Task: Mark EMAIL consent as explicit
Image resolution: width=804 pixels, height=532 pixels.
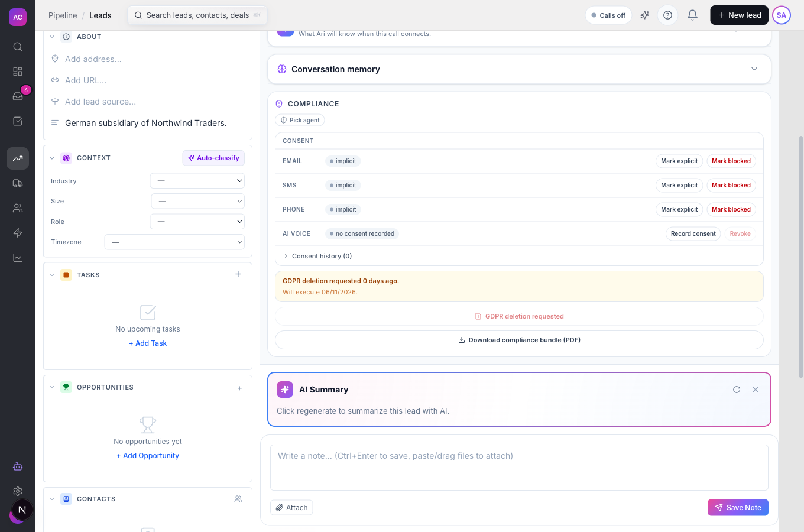Action: pyautogui.click(x=679, y=161)
